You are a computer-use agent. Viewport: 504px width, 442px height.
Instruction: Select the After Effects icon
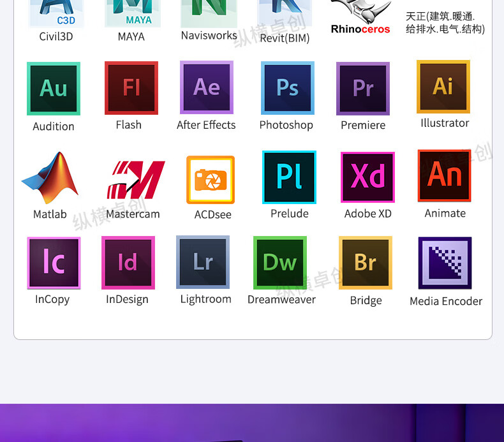[x=207, y=87]
